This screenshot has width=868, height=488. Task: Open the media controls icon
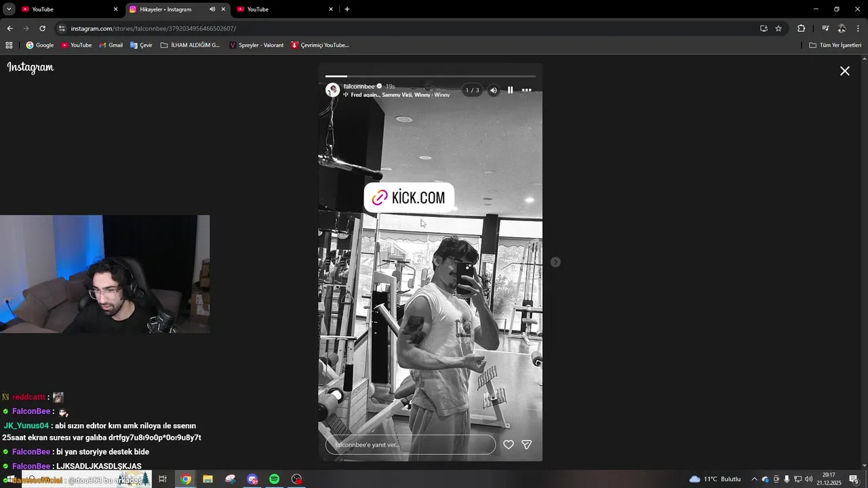point(825,28)
